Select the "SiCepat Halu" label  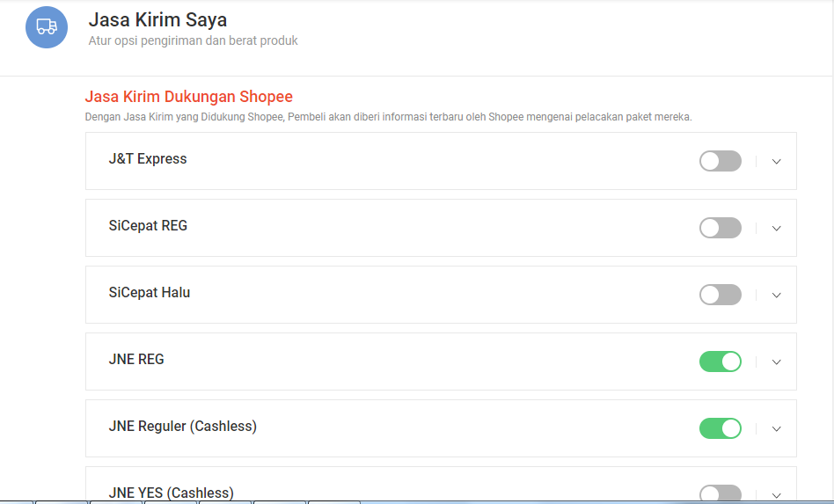coord(150,292)
